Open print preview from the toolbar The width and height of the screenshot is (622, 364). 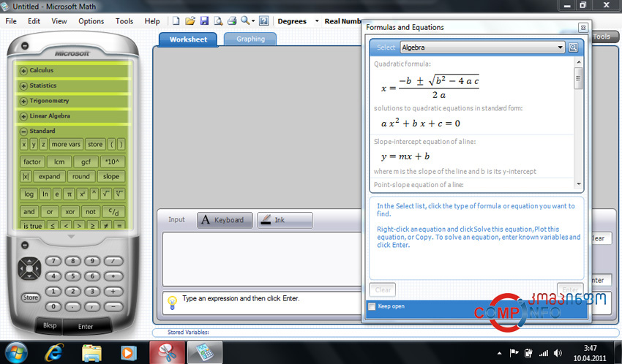click(x=218, y=21)
